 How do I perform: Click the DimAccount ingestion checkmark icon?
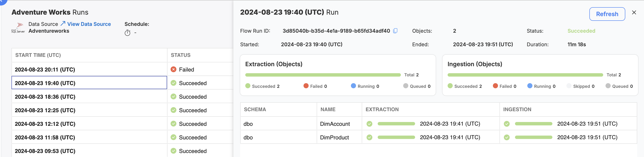(507, 124)
